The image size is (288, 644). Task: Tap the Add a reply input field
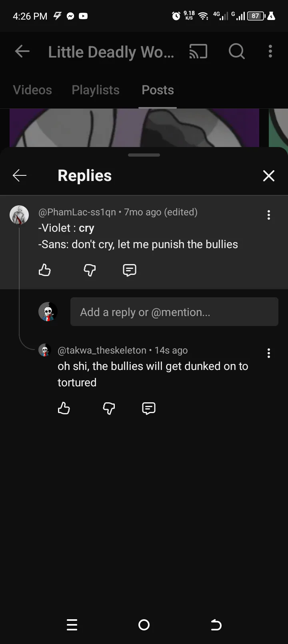[174, 312]
